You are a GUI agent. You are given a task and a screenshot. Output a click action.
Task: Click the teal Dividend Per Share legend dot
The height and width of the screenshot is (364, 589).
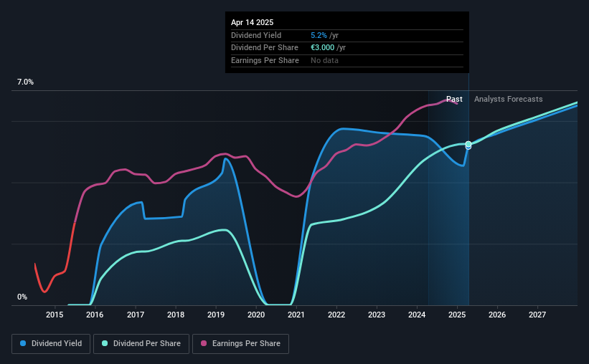pyautogui.click(x=105, y=343)
